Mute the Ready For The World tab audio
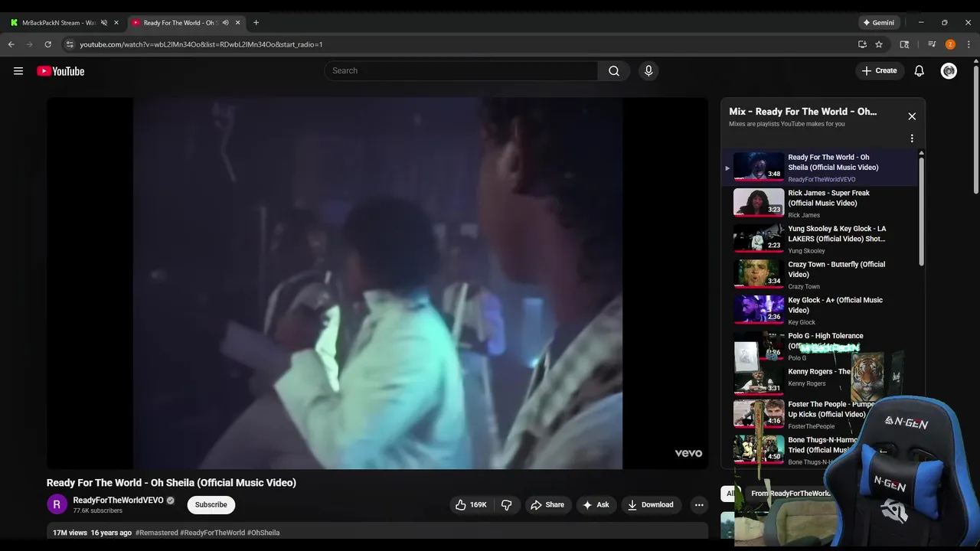Screen dimensions: 980x551 point(225,23)
